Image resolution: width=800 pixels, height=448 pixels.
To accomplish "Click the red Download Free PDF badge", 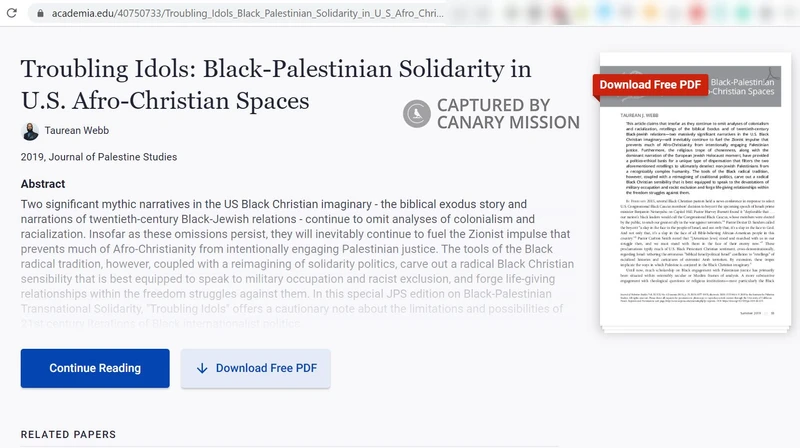I will coord(650,85).
